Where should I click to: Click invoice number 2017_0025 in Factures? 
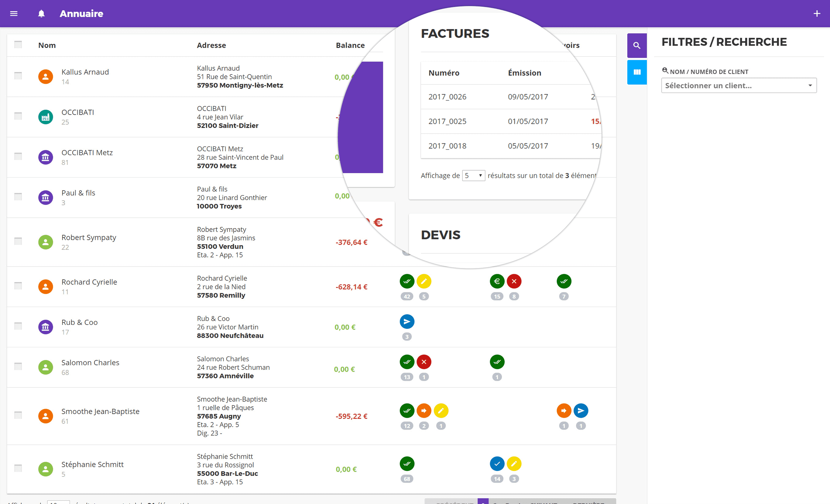click(447, 121)
